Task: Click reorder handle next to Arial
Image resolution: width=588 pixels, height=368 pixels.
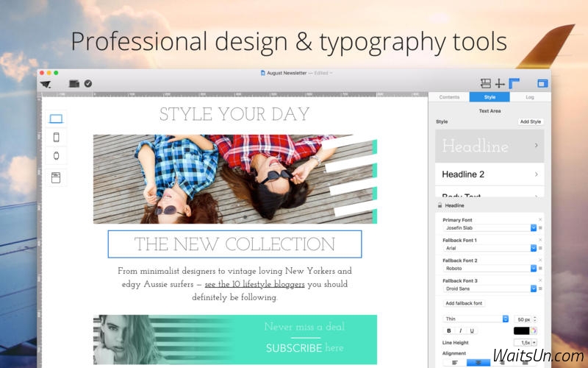Action: click(x=540, y=248)
